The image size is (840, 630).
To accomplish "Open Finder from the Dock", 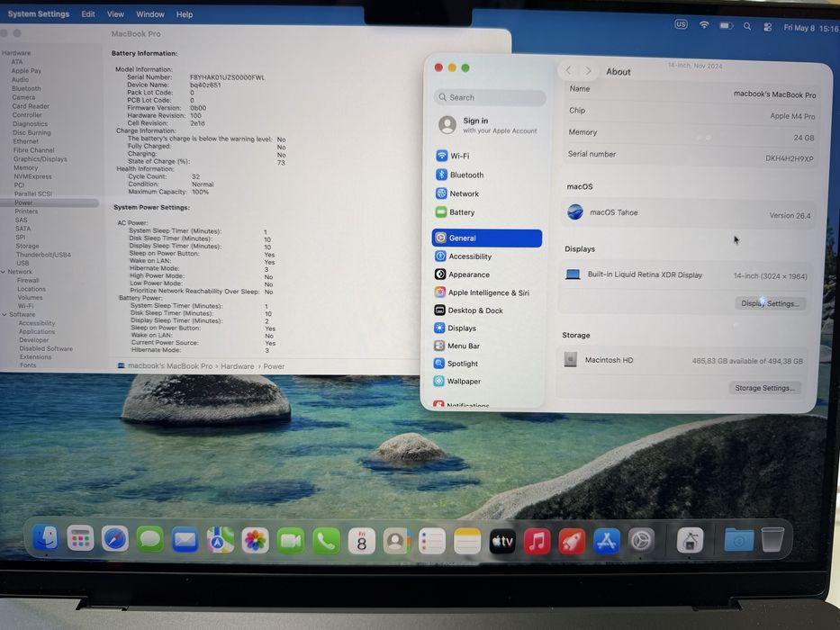I will pyautogui.click(x=46, y=538).
